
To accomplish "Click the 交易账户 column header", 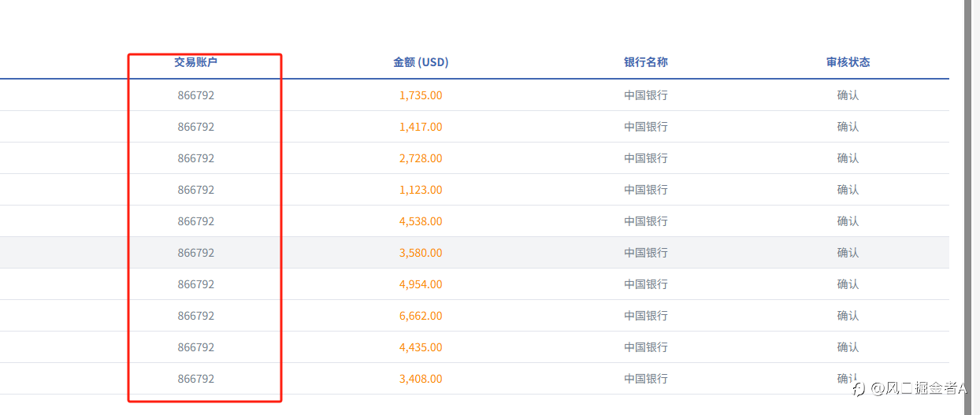I will point(196,62).
